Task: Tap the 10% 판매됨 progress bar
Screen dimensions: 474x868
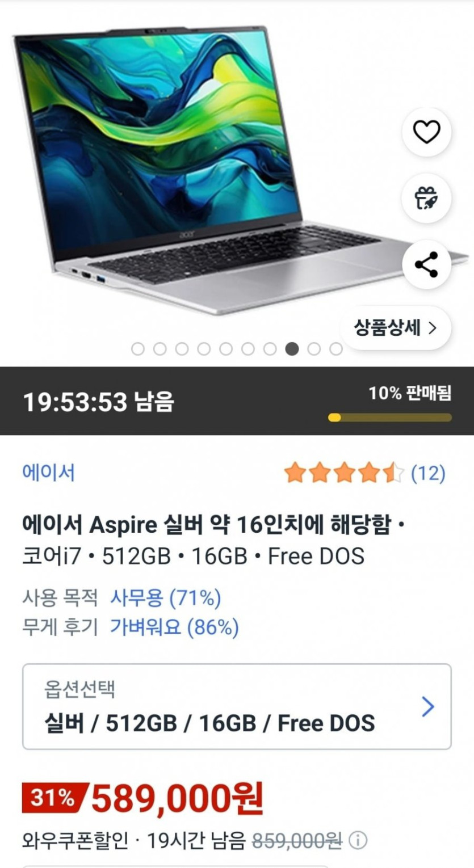Action: pyautogui.click(x=390, y=418)
